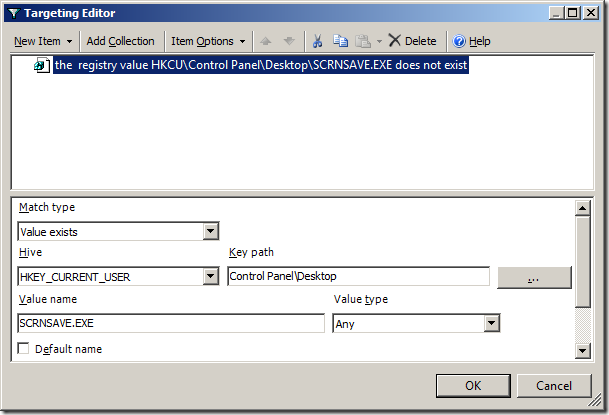The image size is (609, 415).
Task: Open the Value type dropdown
Action: (x=491, y=324)
